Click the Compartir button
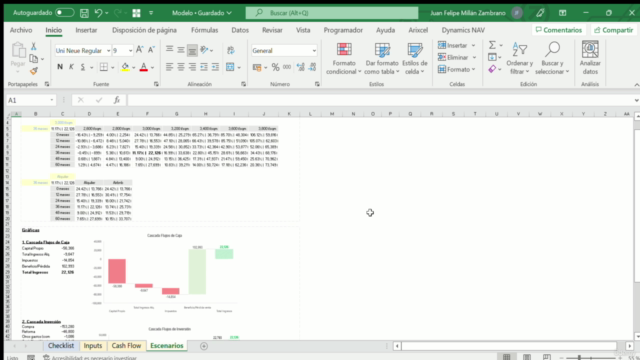 pos(613,30)
